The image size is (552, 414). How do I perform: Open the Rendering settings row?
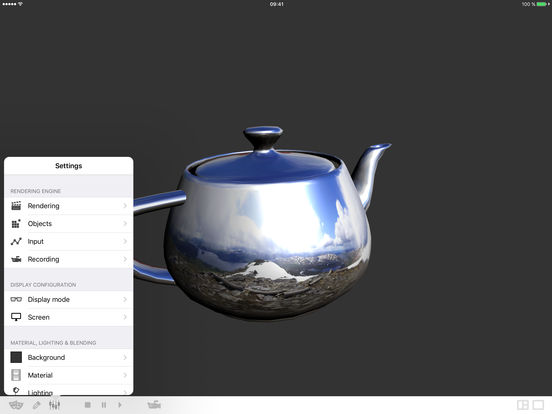[69, 206]
